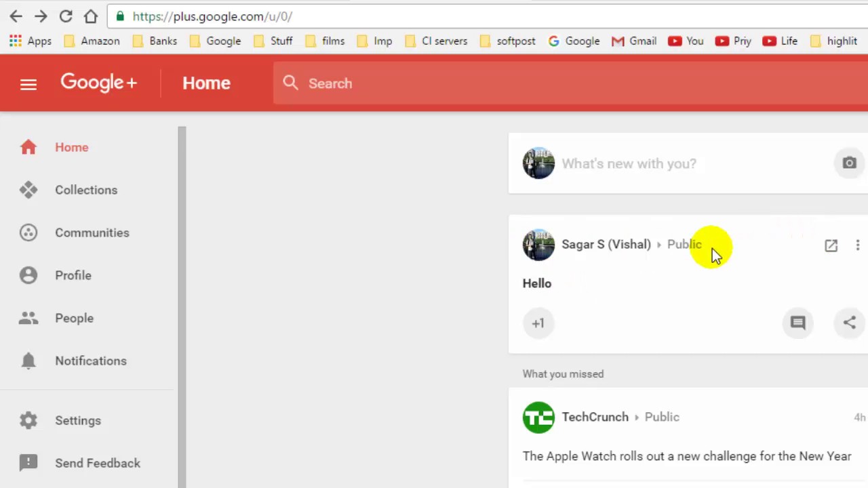
Task: Click the Home house icon in sidebar
Action: pos(28,147)
